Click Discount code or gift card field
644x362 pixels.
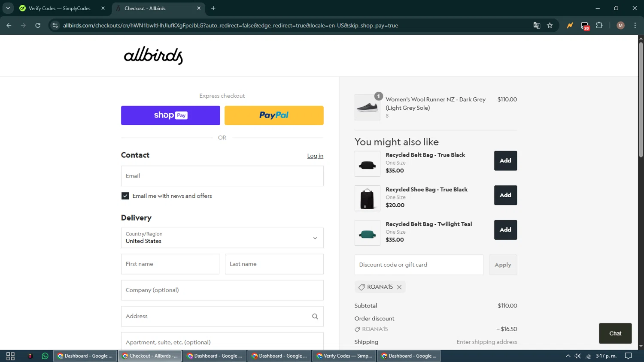point(419,265)
